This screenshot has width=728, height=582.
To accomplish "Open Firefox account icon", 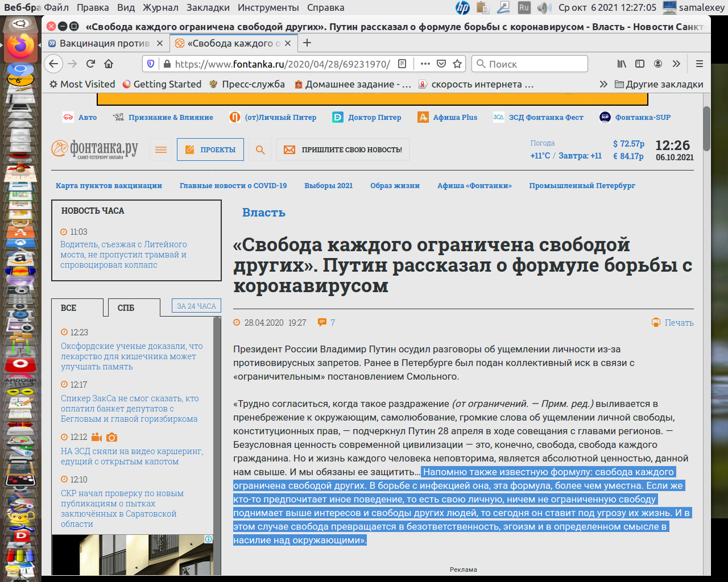I will [658, 64].
